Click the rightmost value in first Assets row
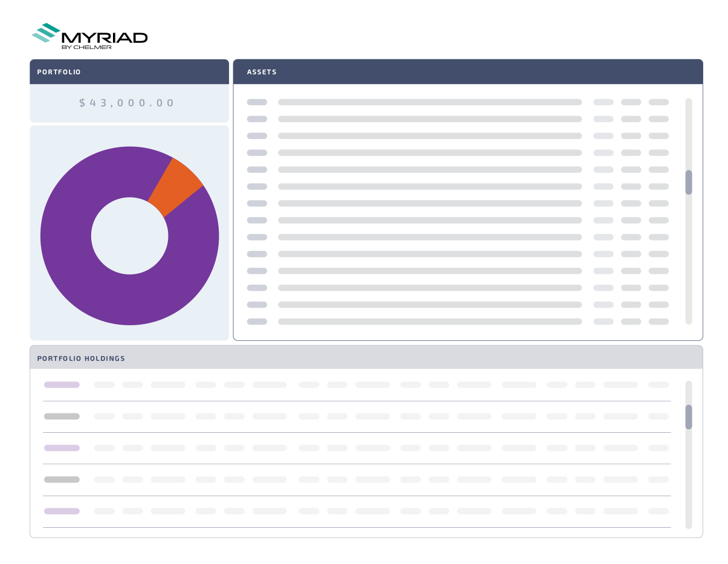 [659, 102]
